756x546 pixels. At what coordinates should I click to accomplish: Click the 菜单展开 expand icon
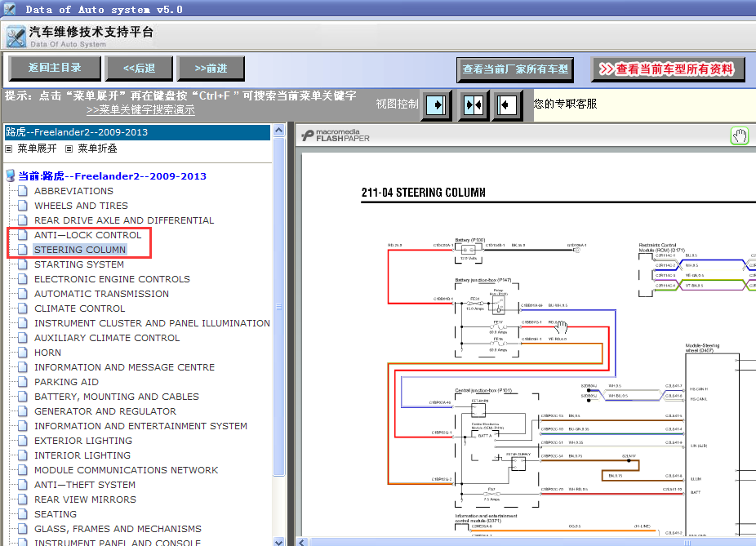pyautogui.click(x=9, y=149)
